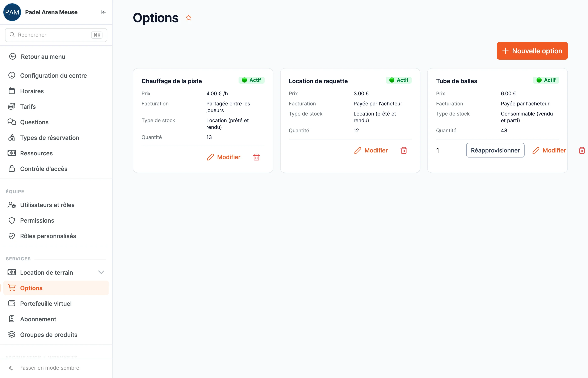588x378 pixels.
Task: Click the Actif badge on Tube de balles
Action: click(x=546, y=80)
